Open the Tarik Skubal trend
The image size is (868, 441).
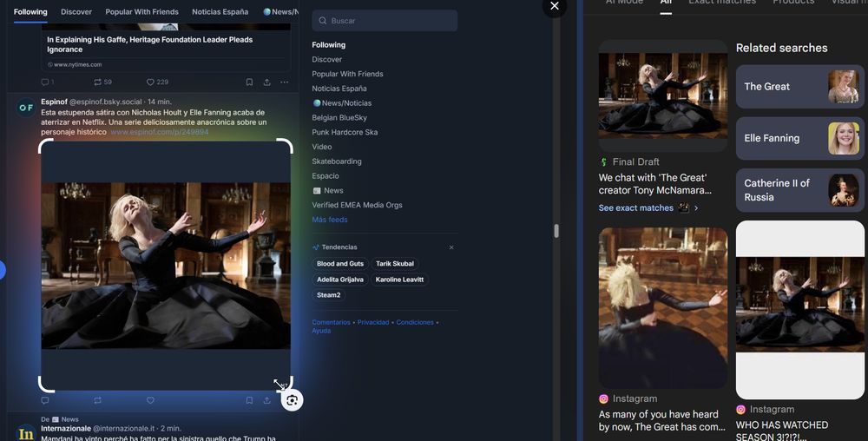(395, 264)
